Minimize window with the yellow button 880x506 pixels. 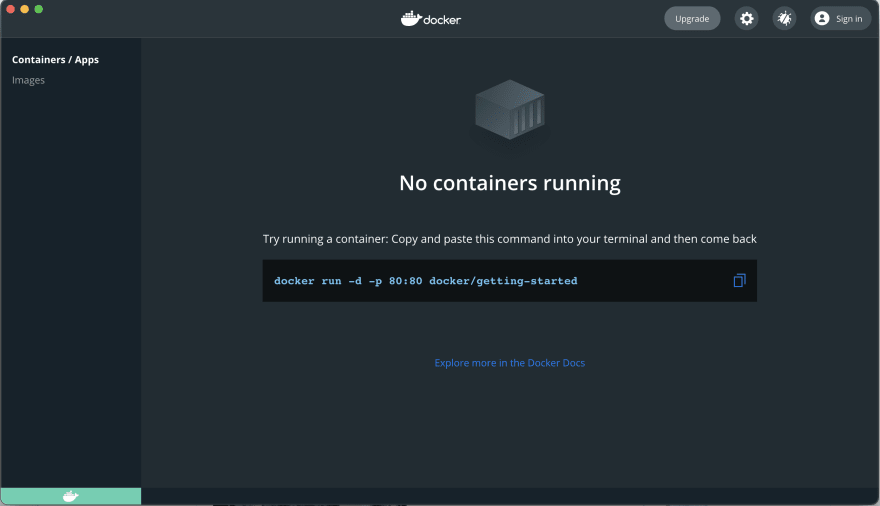(x=24, y=9)
